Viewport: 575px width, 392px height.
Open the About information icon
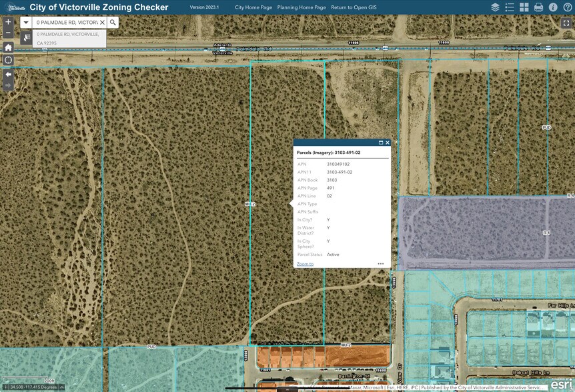(x=553, y=7)
